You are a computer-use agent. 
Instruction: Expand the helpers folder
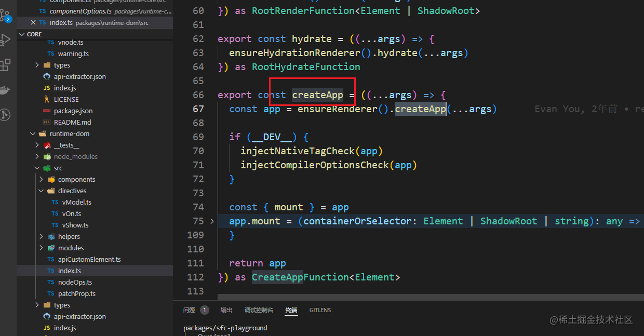coord(42,237)
